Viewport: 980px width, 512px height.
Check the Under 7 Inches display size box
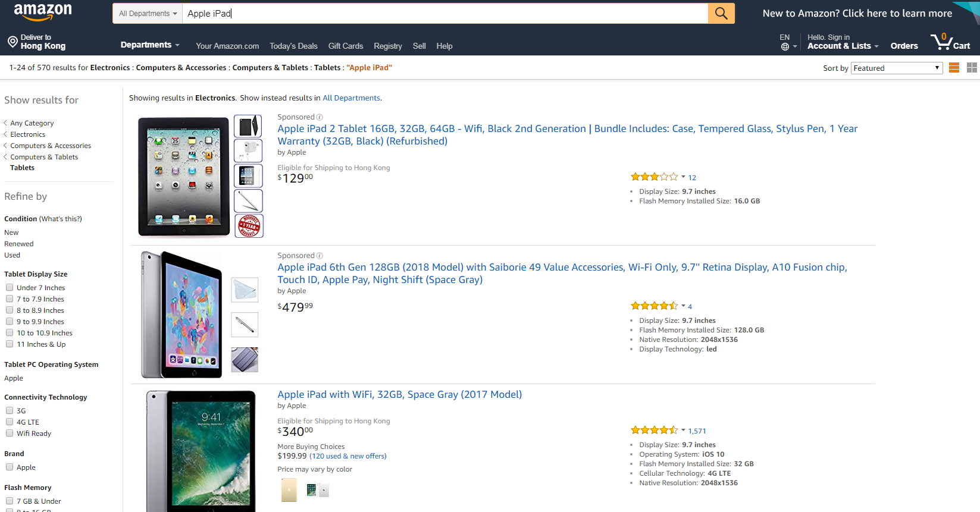[x=10, y=288]
